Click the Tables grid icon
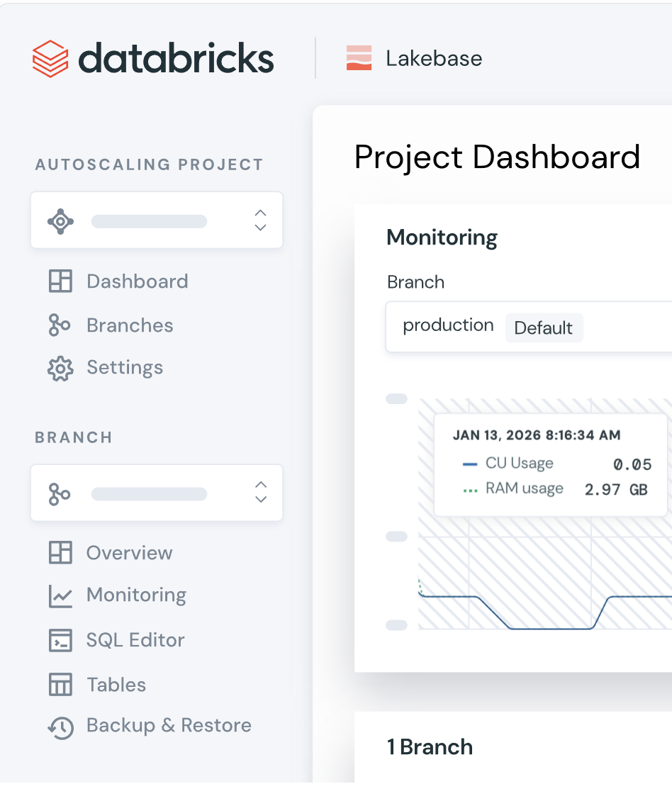 coord(60,685)
